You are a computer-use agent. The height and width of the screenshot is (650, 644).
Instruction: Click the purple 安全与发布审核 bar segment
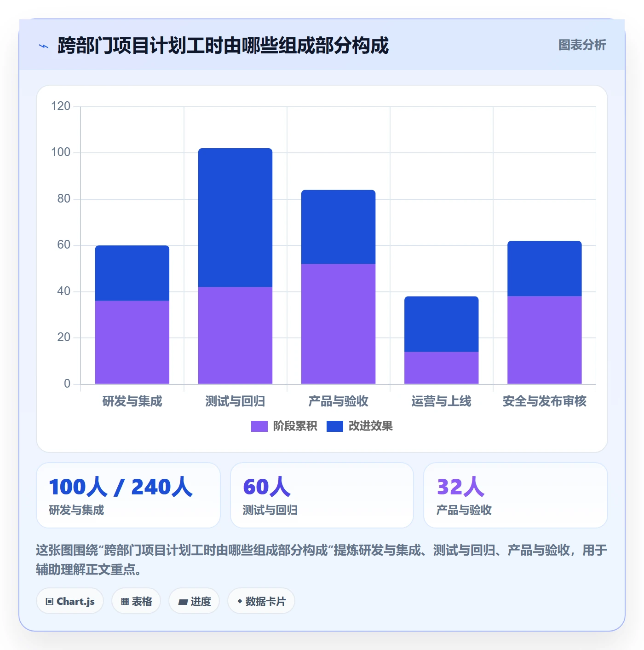(544, 340)
